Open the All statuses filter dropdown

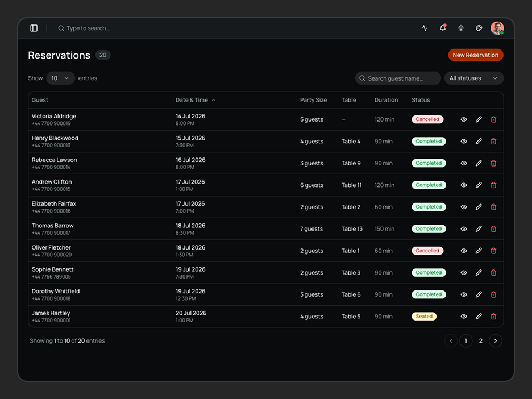coord(473,78)
